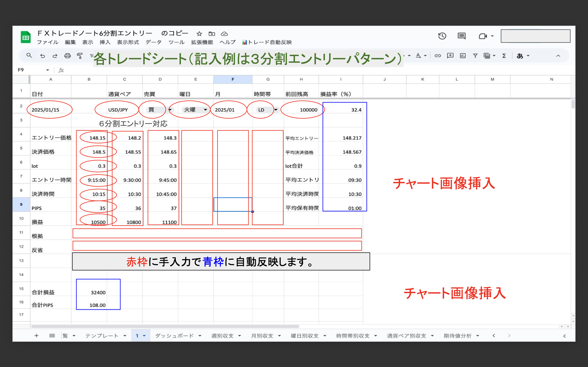Click the filter funnel icon

[475, 56]
